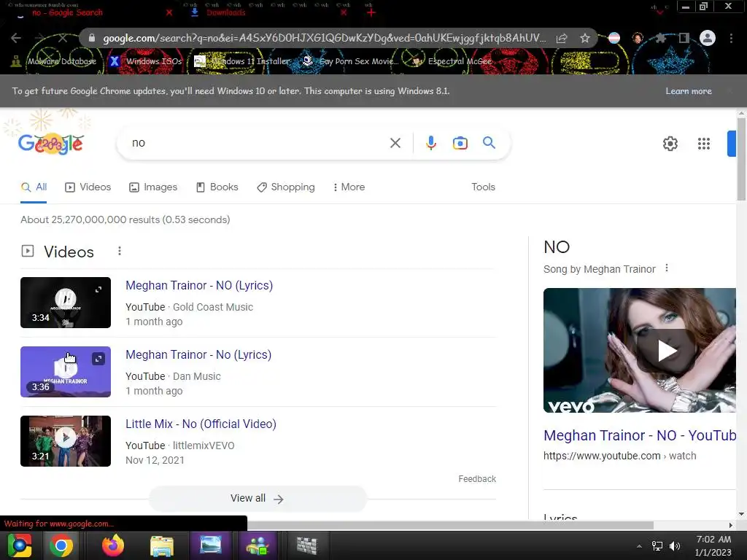Open a new tab with the plus button
The width and height of the screenshot is (747, 560).
[371, 13]
